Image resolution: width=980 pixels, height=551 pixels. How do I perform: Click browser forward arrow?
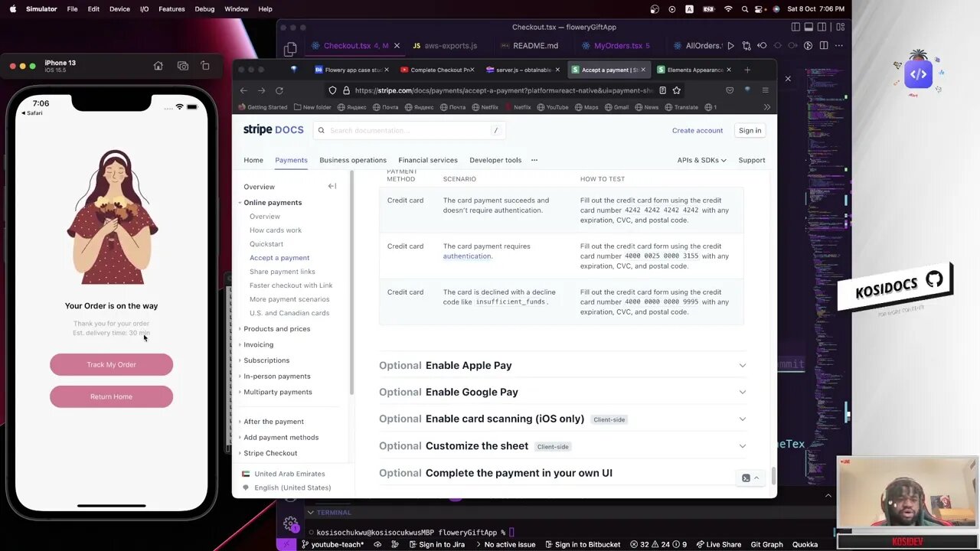261,90
